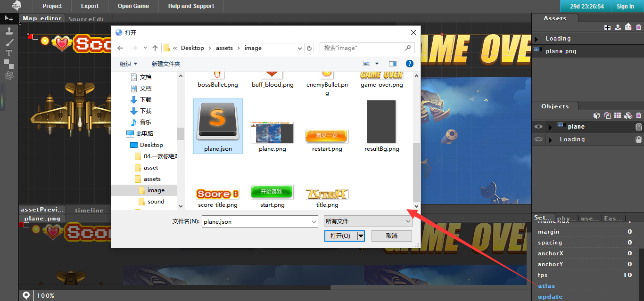Screen dimensions: 644x301
Task: Select the Text tool
Action: click(x=9, y=53)
